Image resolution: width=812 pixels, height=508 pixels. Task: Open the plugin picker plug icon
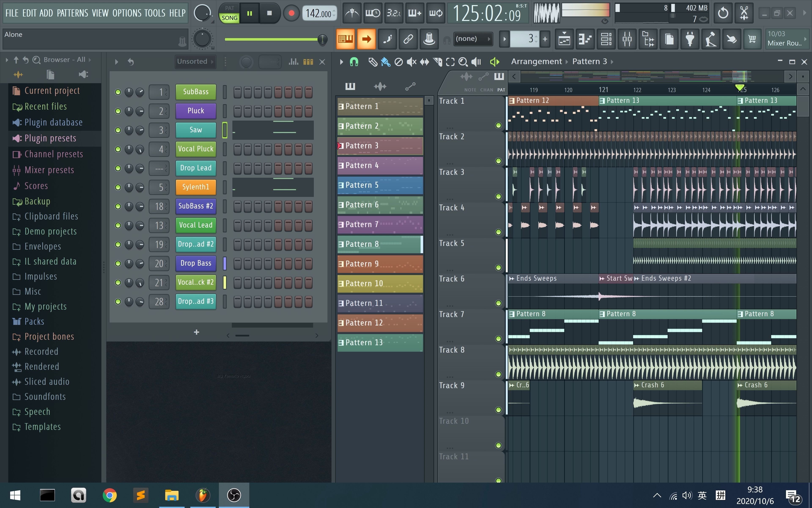(690, 39)
